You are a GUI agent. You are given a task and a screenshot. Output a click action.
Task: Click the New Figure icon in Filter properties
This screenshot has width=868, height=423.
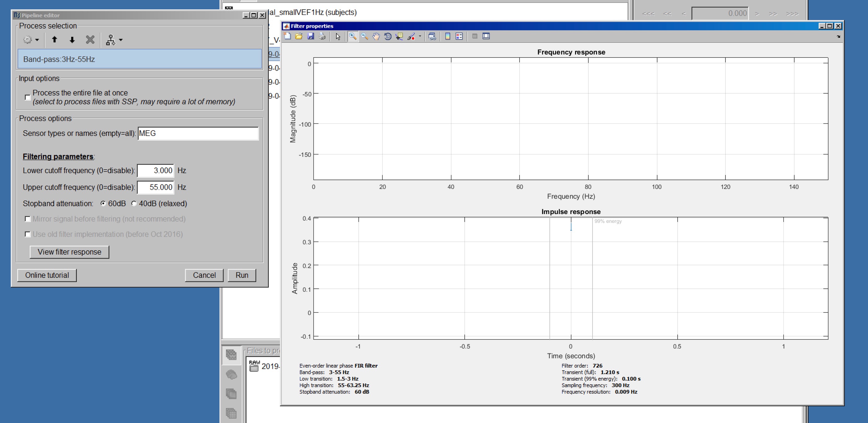click(x=287, y=36)
